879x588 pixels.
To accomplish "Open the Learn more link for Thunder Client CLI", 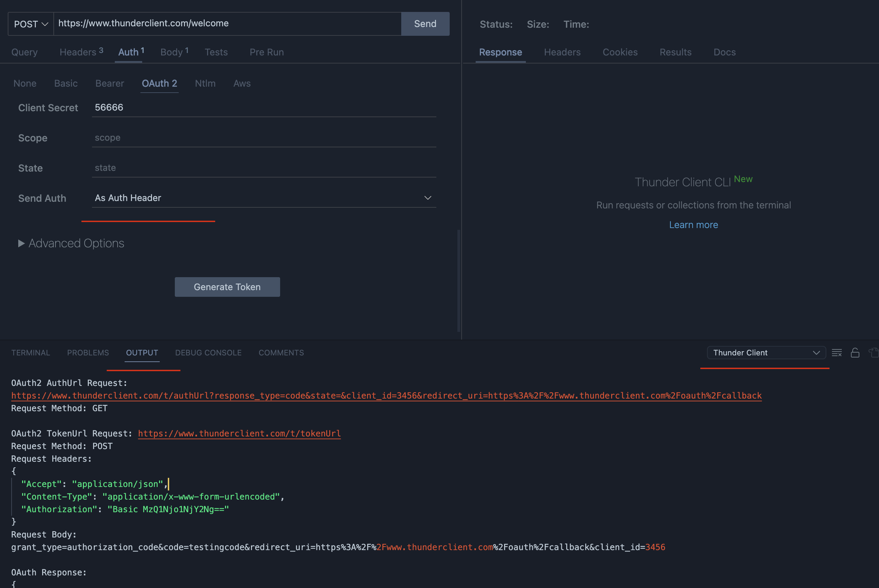I will [x=693, y=224].
